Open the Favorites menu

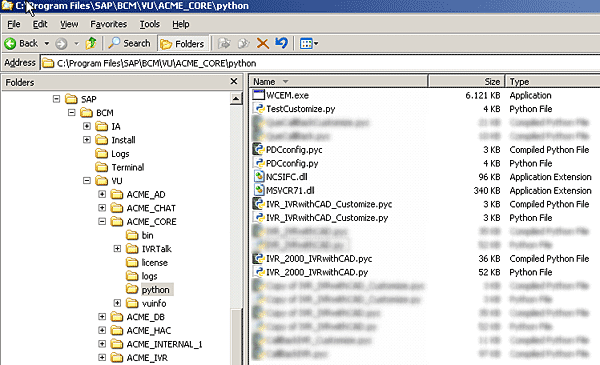[x=108, y=24]
